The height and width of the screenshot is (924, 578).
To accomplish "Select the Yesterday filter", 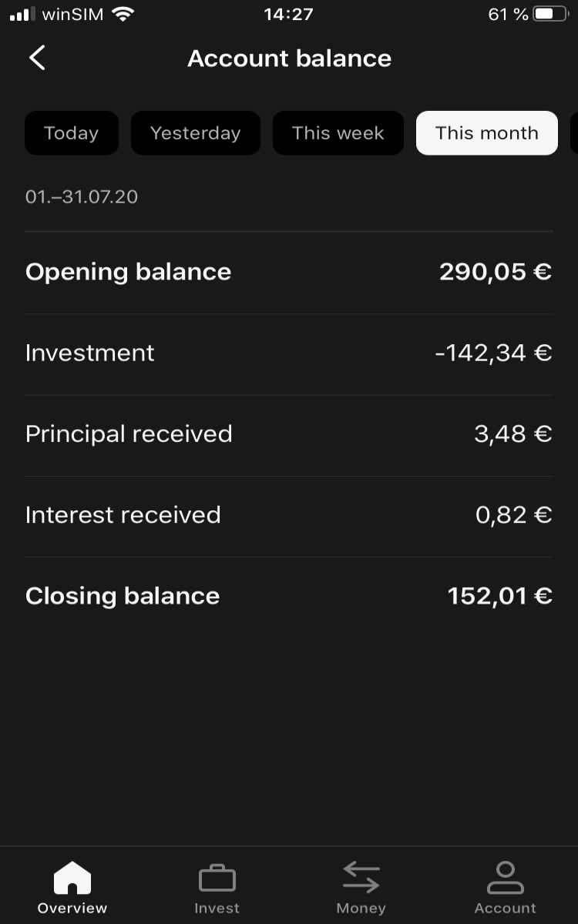I will pyautogui.click(x=196, y=133).
